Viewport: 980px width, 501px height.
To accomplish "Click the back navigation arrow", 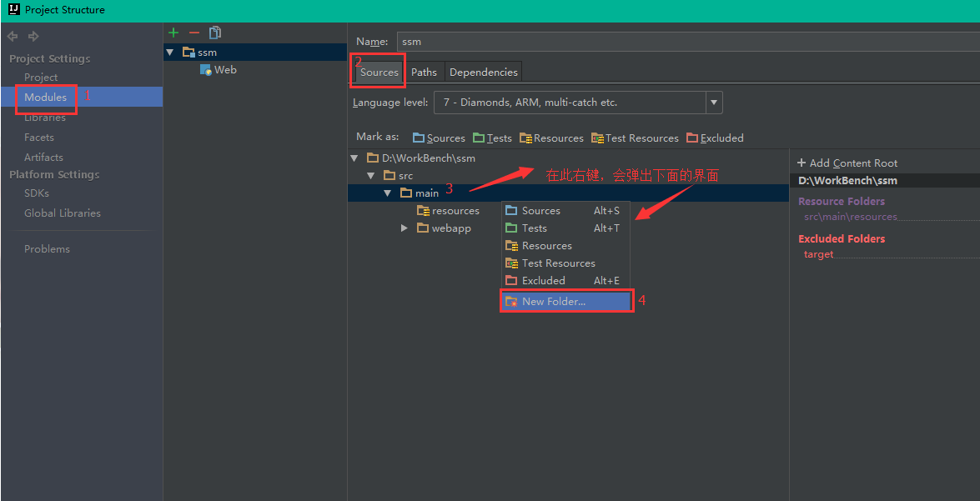I will (x=13, y=36).
